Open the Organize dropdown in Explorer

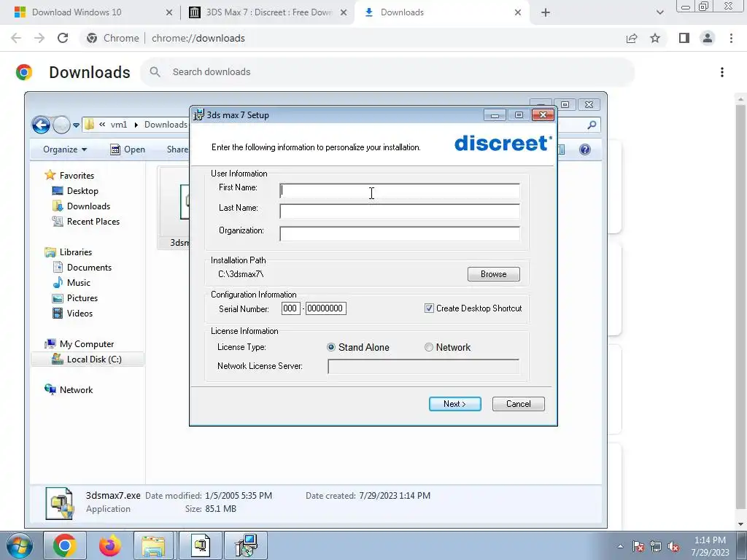(65, 149)
